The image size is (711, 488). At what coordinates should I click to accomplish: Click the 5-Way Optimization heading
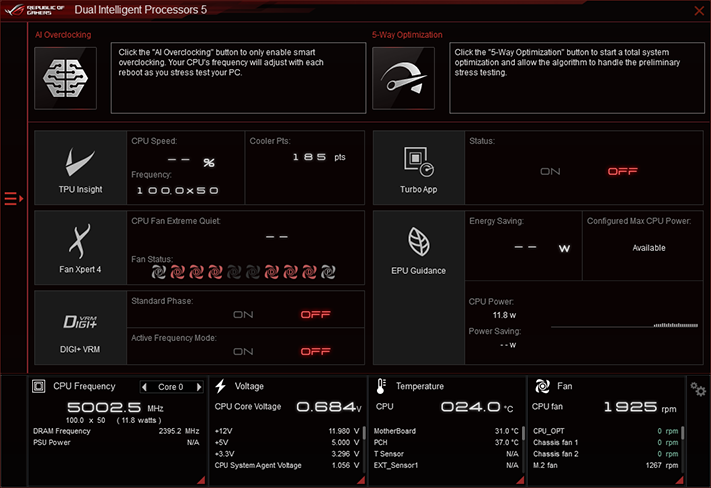point(407,35)
